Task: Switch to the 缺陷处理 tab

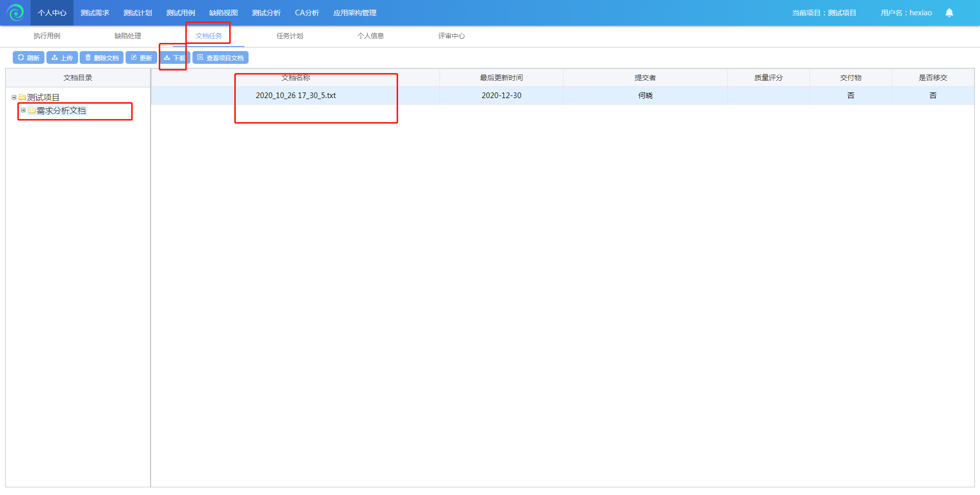Action: 128,36
